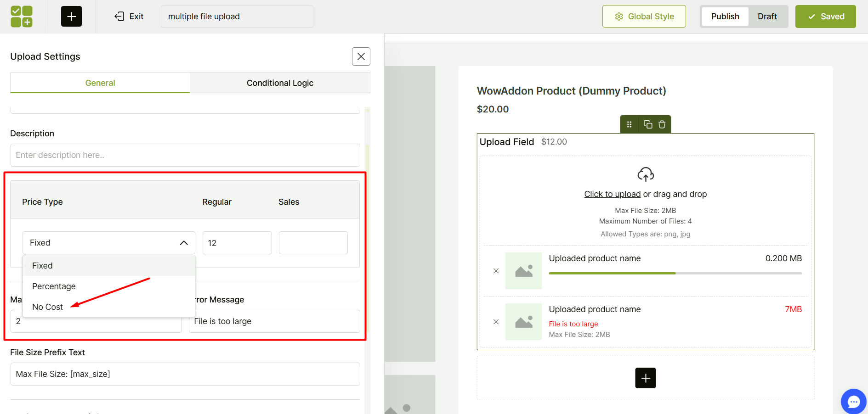Switch to Draft status
Screen dimensions: 868x414
point(767,17)
